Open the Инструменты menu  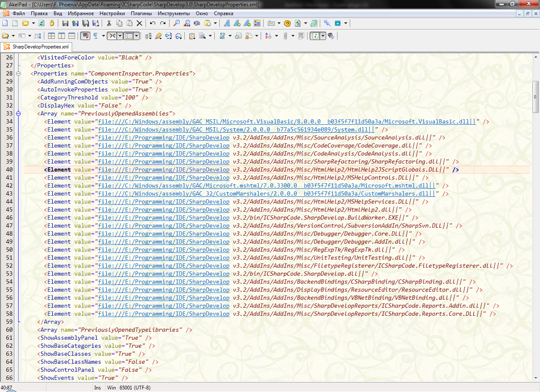(174, 13)
